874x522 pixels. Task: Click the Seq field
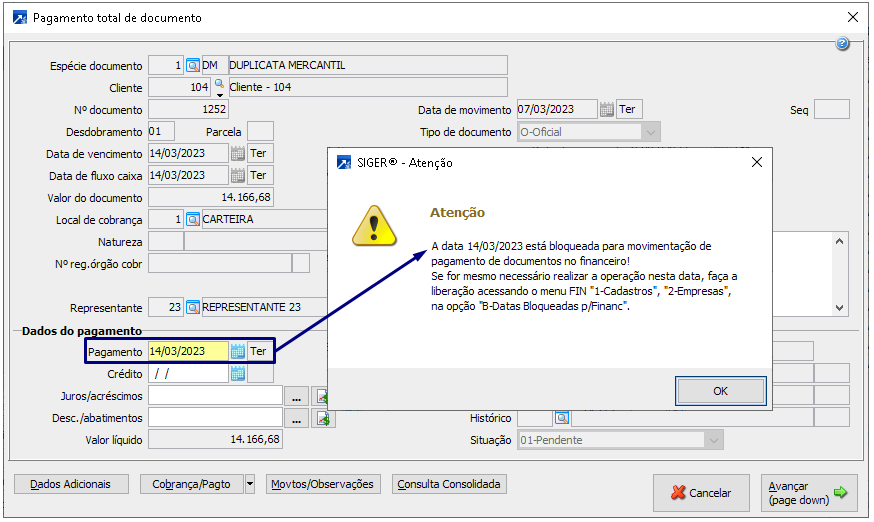832,110
